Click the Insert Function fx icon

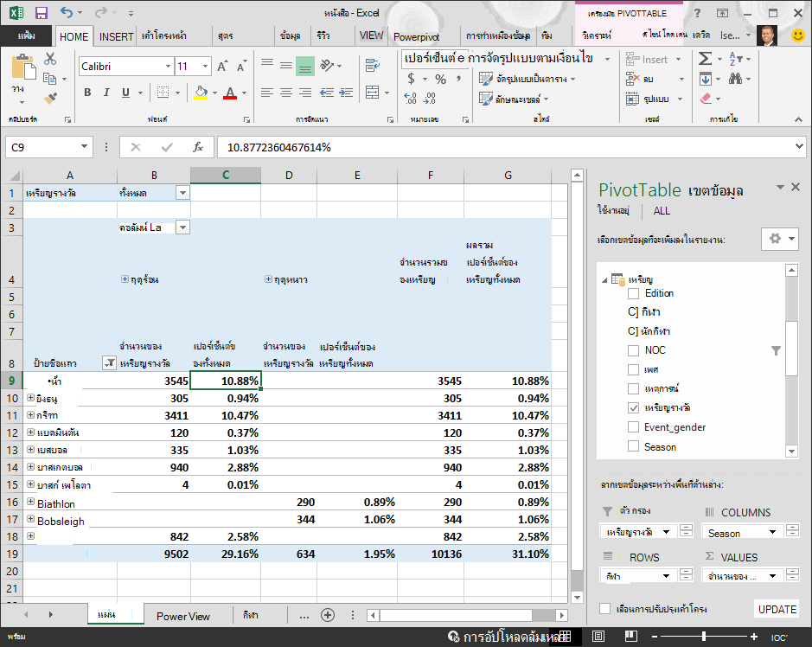[x=198, y=147]
